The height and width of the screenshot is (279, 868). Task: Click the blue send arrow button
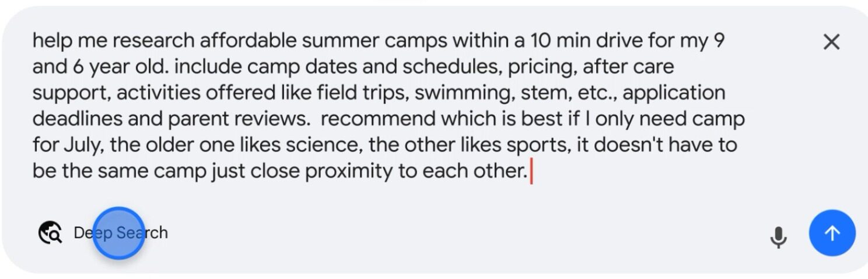(x=832, y=234)
